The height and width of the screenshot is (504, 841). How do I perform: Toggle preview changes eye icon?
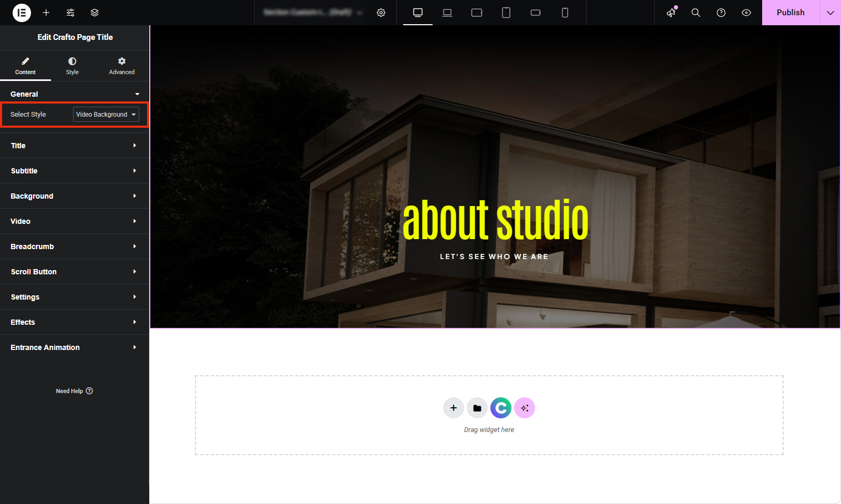(746, 13)
